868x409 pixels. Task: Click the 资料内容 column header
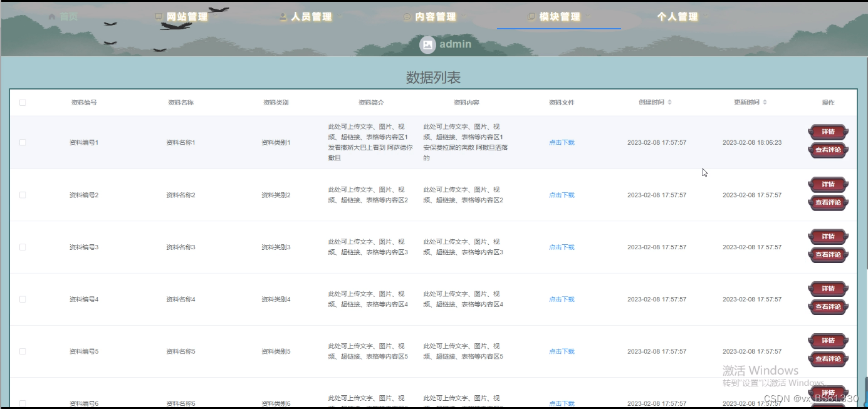(466, 102)
